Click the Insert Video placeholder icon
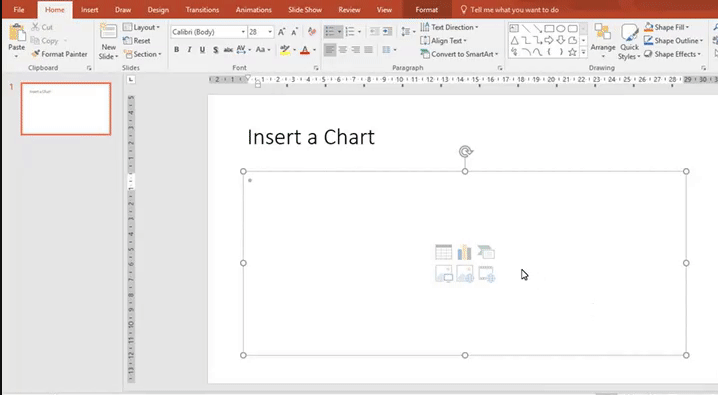Screen dimensions: 718x395 [x=486, y=274]
